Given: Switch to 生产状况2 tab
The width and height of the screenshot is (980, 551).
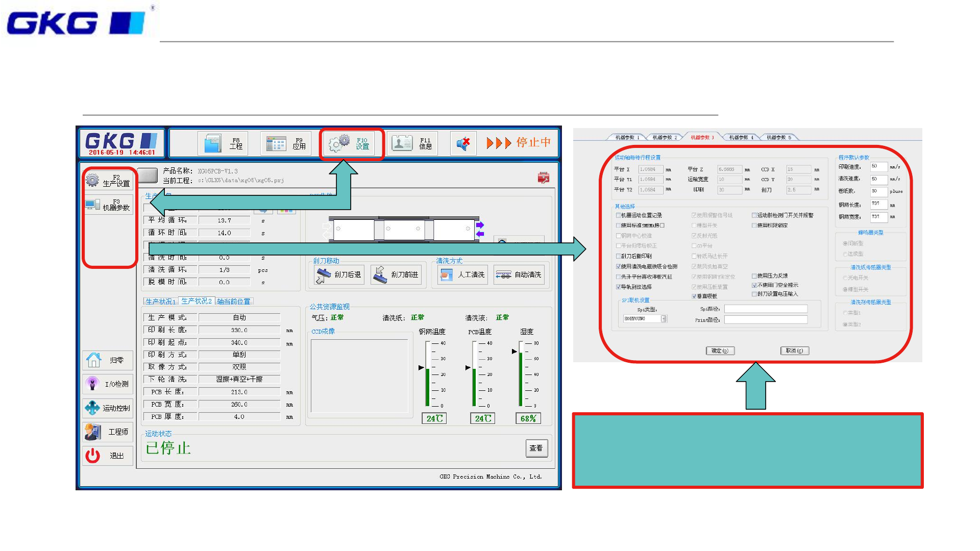Looking at the screenshot, I should [197, 301].
